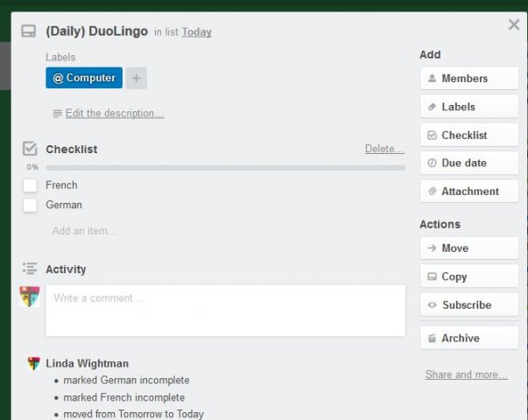Click the Activity list icon

pyautogui.click(x=30, y=269)
